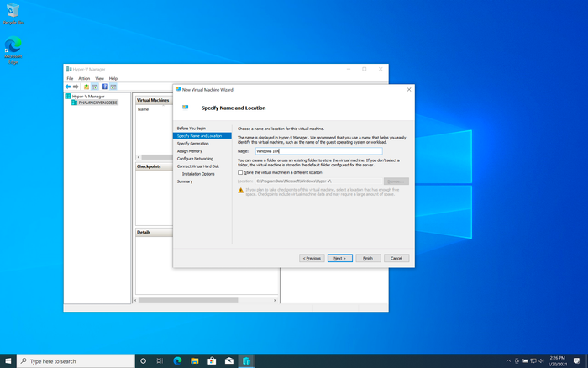Select the PHAMNGUYENG0EBE server node
This screenshot has width=588, height=368.
click(98, 103)
